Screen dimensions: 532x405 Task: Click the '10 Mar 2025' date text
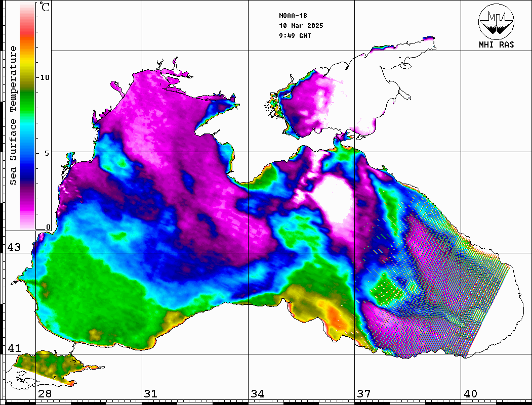(301, 26)
